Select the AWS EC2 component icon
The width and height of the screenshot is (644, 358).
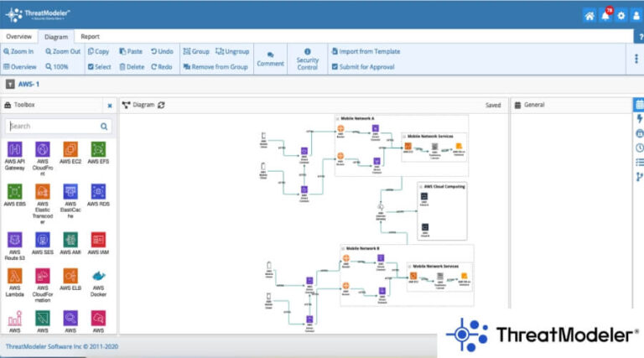pos(70,149)
